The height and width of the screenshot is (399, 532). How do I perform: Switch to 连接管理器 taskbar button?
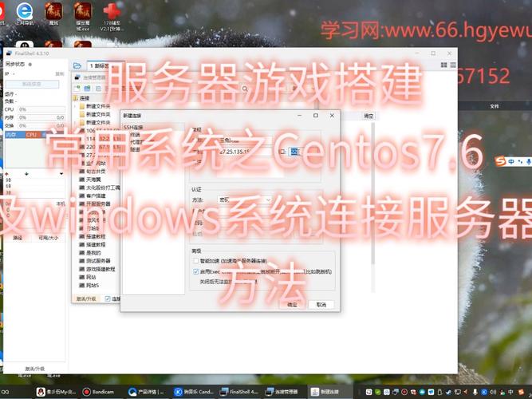pos(282,392)
